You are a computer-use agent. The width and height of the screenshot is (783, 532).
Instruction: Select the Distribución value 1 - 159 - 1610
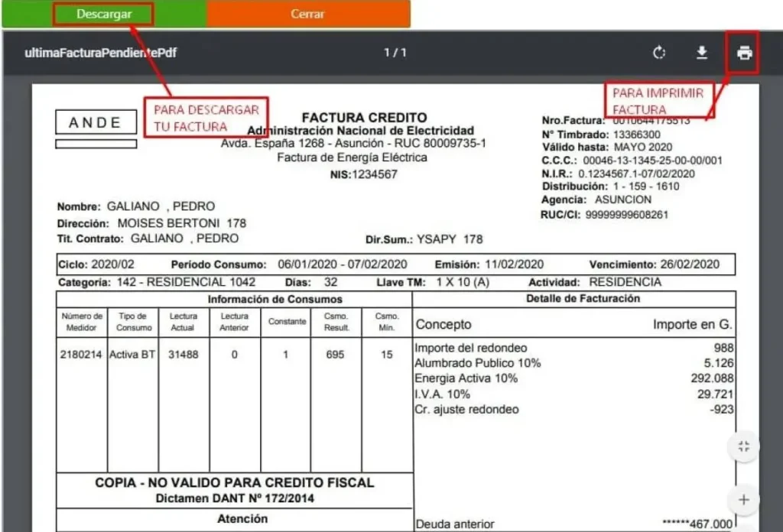646,187
